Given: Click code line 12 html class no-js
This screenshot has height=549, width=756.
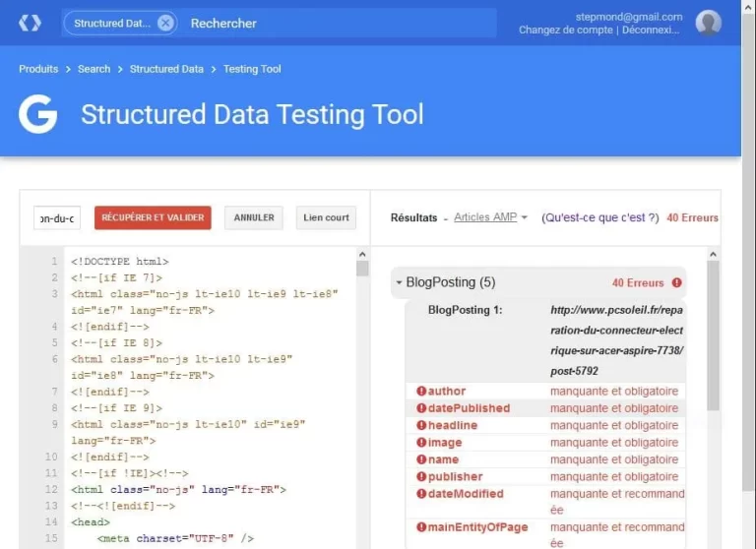Looking at the screenshot, I should [178, 490].
